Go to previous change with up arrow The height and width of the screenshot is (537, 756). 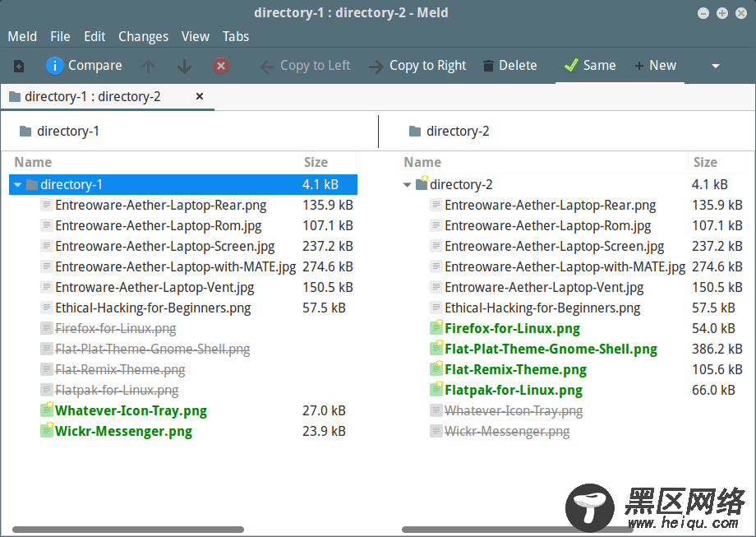point(149,66)
